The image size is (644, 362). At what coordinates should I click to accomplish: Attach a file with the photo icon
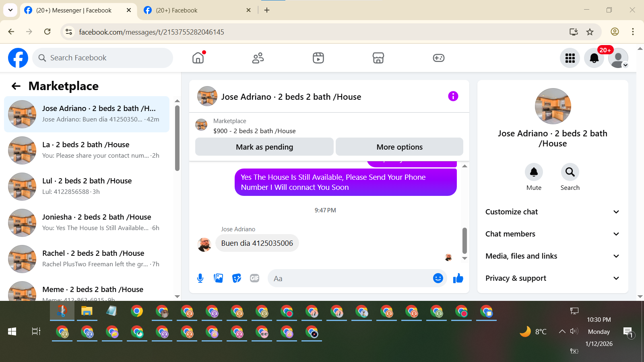click(x=219, y=278)
